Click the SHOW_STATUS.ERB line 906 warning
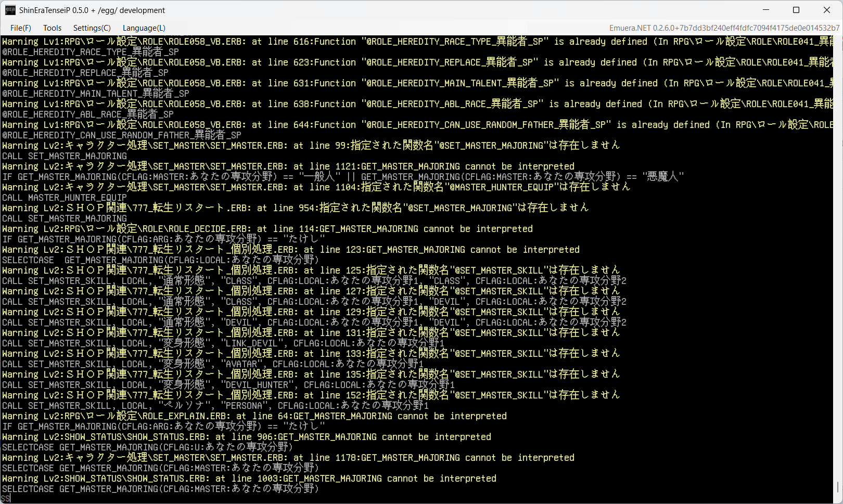Screen dimensions: 843x504 click(x=247, y=437)
